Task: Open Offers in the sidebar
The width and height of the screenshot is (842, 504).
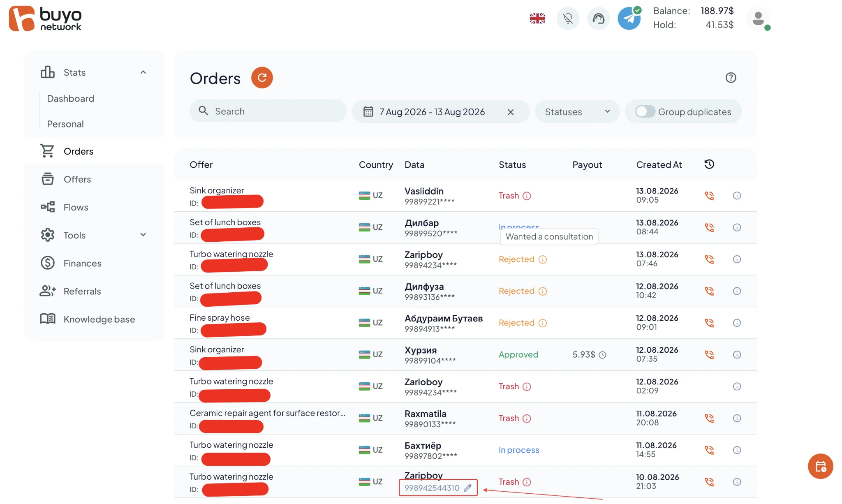Action: coord(77,179)
